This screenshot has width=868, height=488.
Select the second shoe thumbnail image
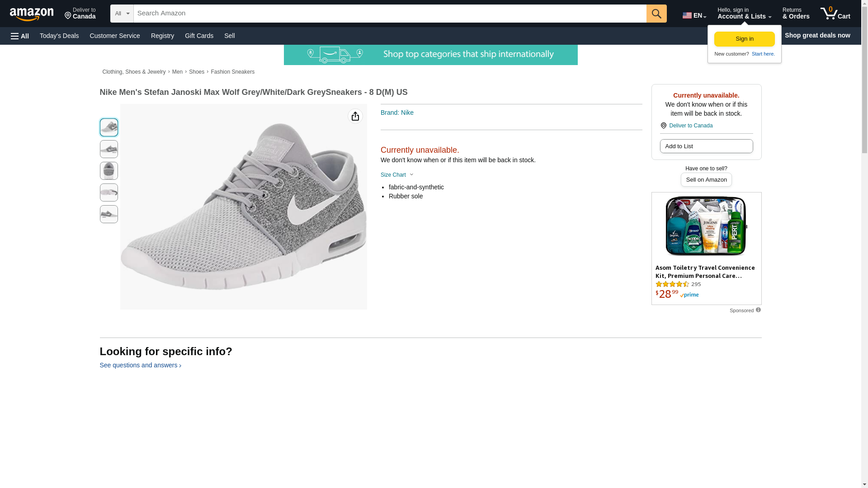[109, 149]
